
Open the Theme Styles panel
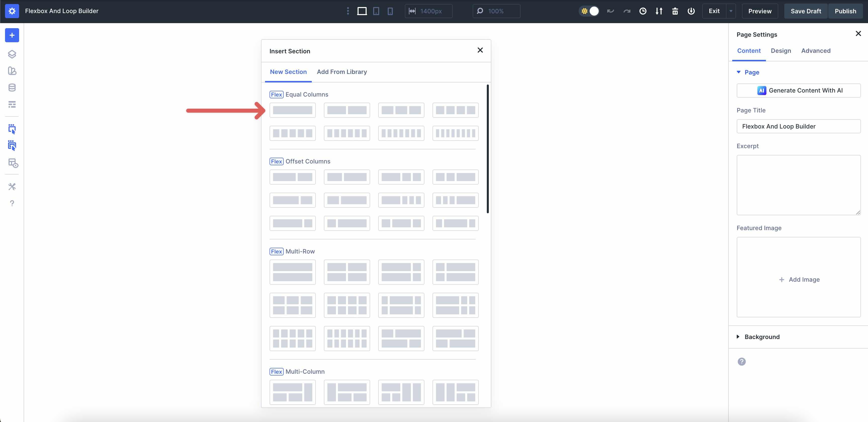pos(12,71)
